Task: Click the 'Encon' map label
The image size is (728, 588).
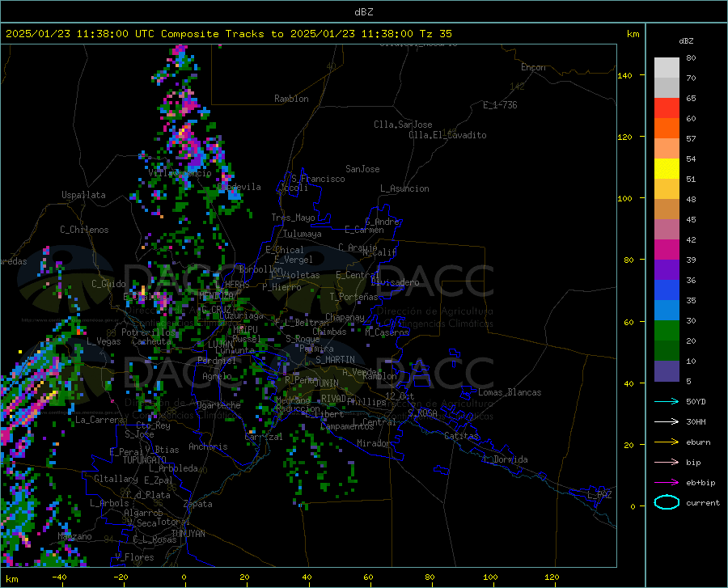Action: pyautogui.click(x=533, y=67)
